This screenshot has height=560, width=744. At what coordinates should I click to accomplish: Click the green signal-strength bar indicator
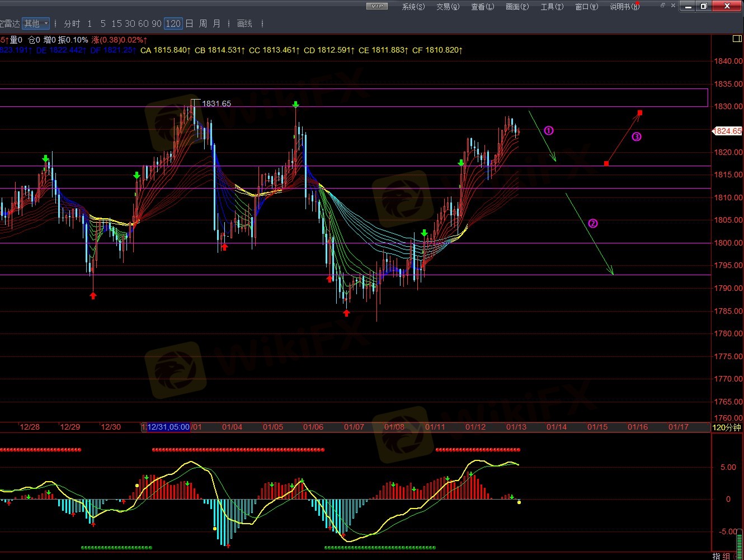pos(740,544)
